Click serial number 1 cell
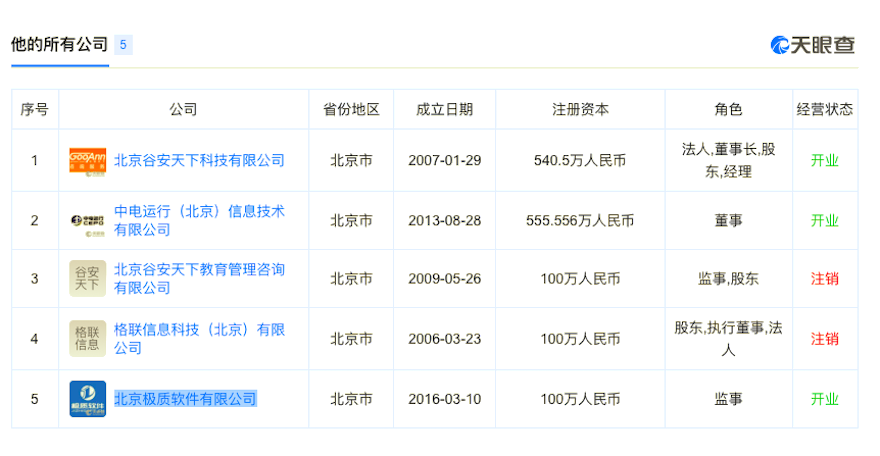 pyautogui.click(x=35, y=160)
